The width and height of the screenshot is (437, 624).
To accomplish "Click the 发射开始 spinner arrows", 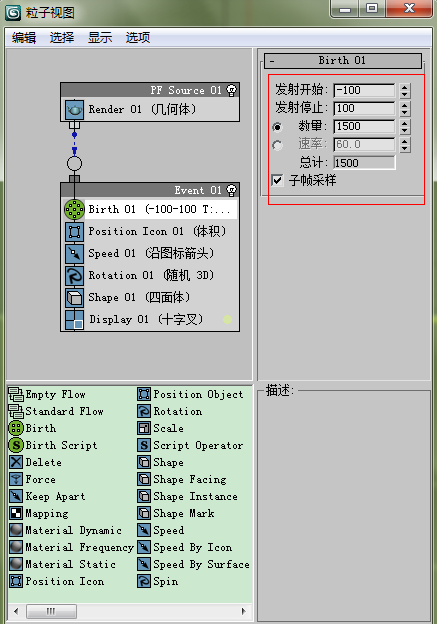I will [405, 91].
